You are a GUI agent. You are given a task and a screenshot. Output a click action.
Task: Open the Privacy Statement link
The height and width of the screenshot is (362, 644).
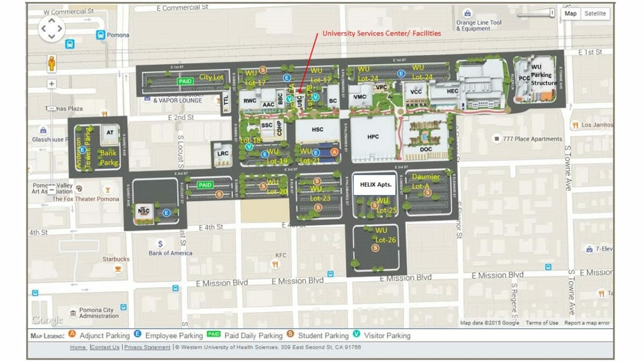tap(147, 348)
